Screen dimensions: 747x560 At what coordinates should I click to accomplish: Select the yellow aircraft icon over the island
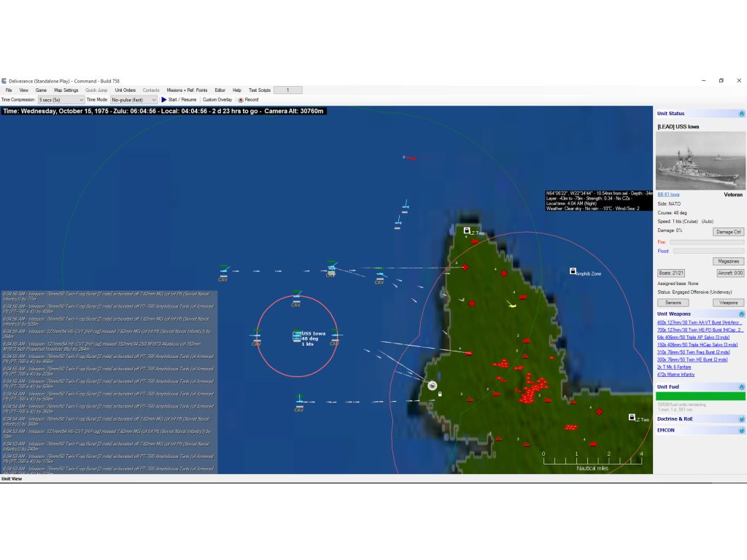point(511,304)
